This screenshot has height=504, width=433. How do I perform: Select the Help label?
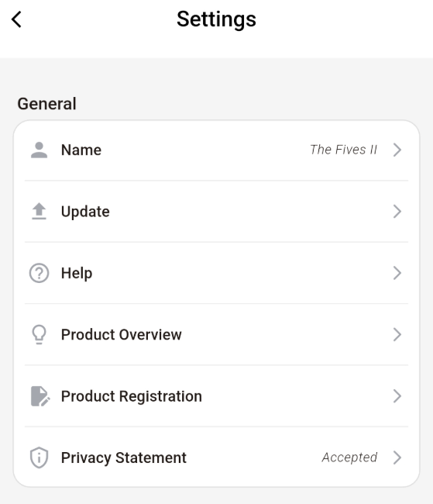77,274
